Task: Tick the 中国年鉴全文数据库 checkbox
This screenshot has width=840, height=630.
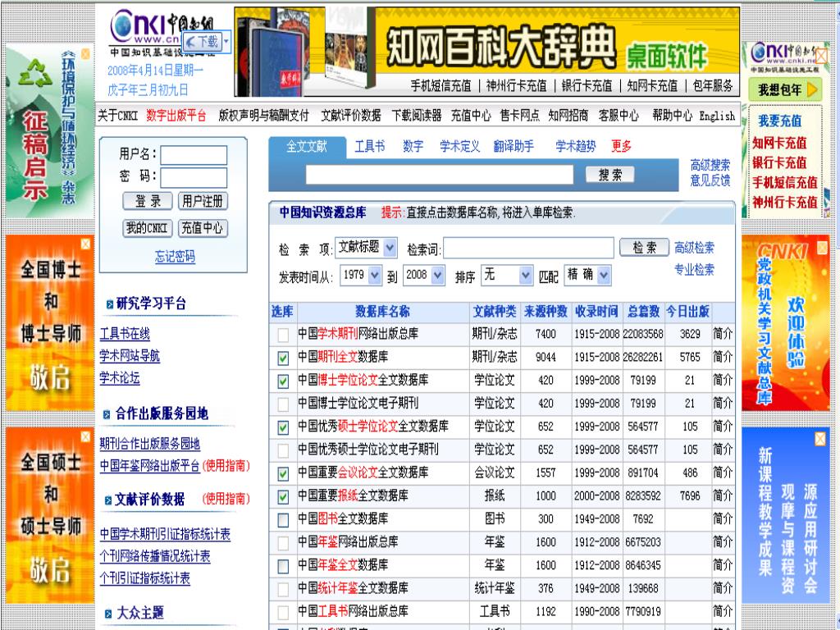Action: [x=283, y=566]
